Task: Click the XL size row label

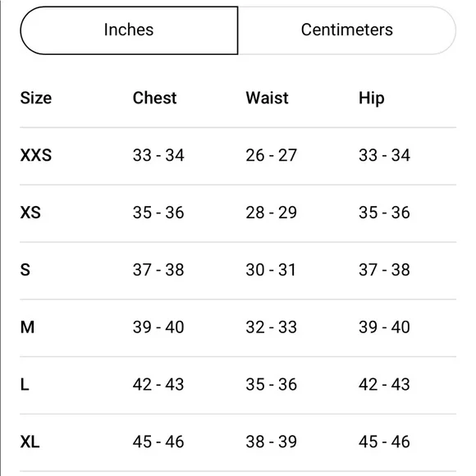Action: (30, 442)
